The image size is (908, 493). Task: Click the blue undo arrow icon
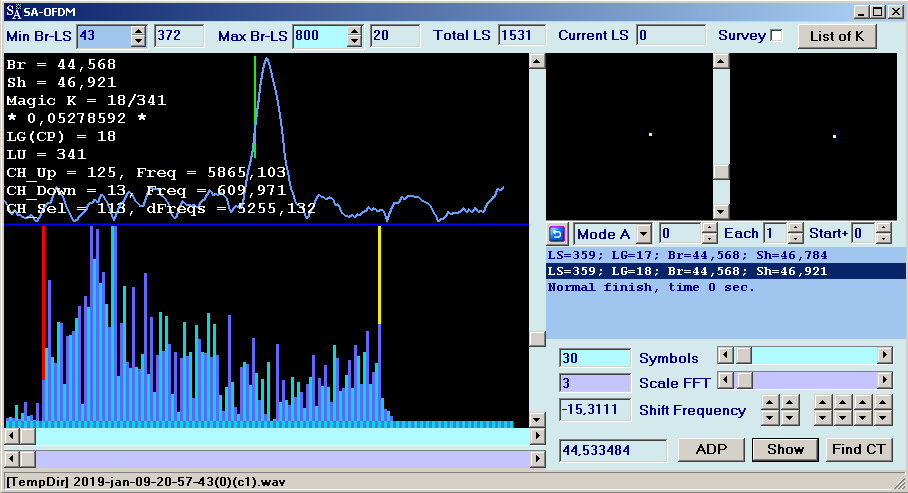pos(556,233)
